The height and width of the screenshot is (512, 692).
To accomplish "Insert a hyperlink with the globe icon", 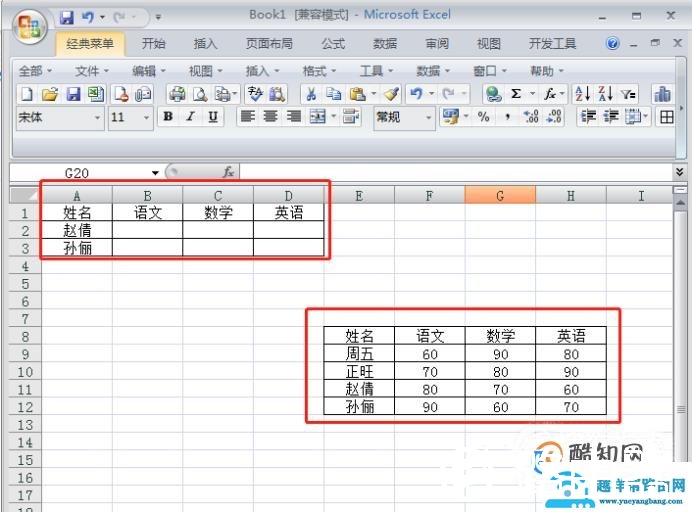I will coord(493,94).
